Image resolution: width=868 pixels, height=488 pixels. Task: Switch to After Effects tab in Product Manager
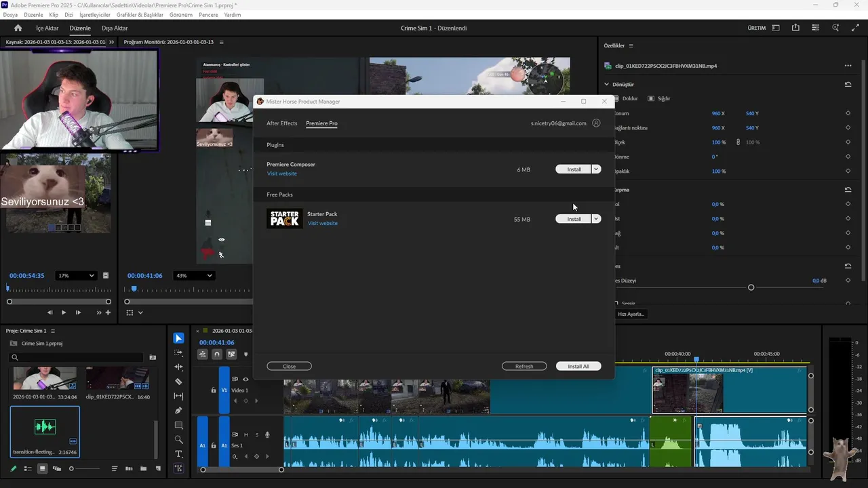pos(282,123)
